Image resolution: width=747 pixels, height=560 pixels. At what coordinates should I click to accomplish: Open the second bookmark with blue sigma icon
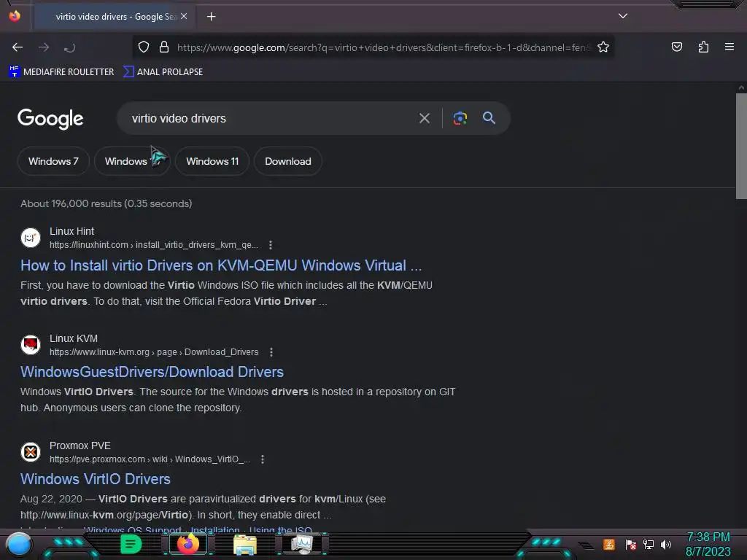click(163, 72)
